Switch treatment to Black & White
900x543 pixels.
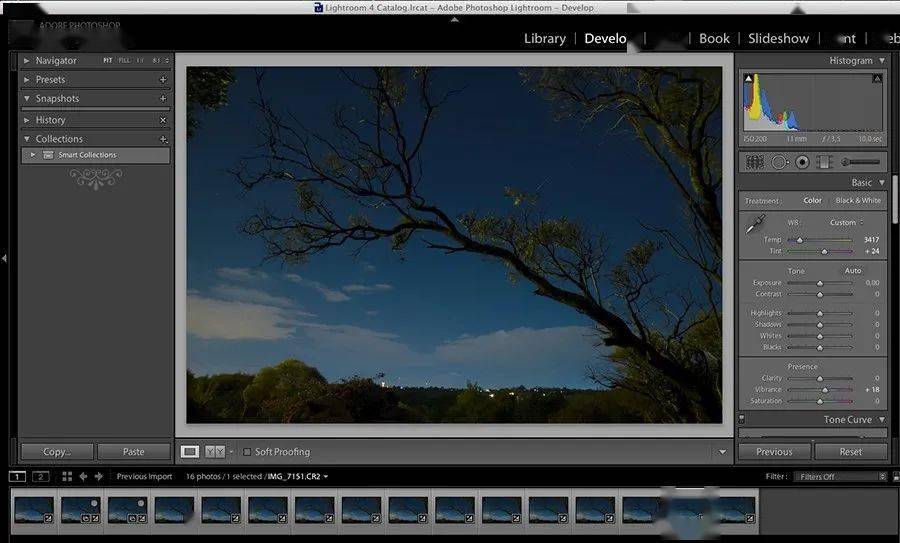coord(858,200)
